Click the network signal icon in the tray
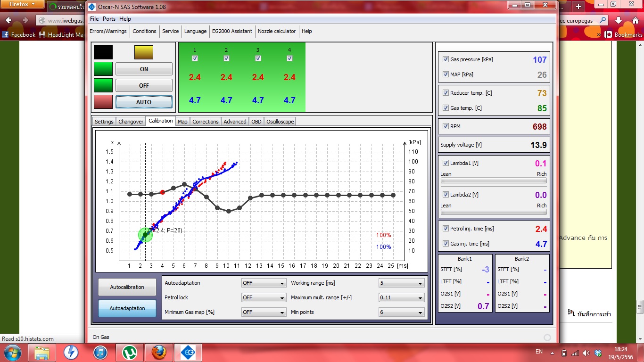This screenshot has width=644, height=362. click(575, 353)
